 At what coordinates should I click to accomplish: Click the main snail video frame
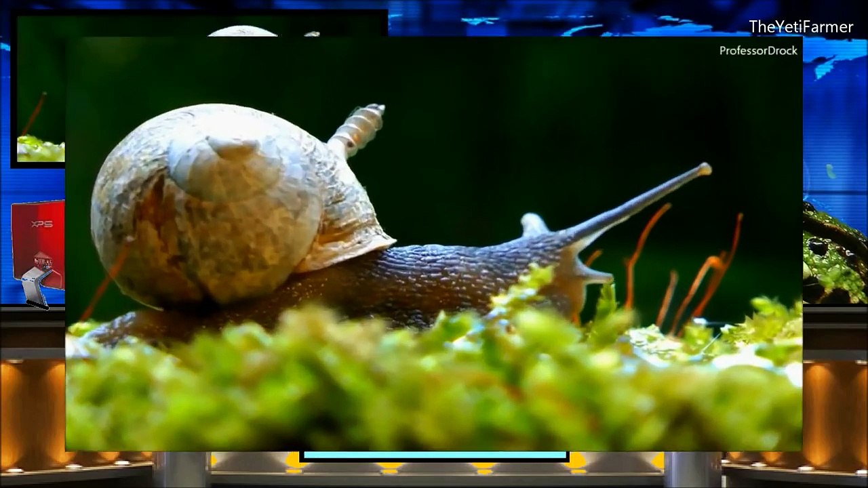click(x=434, y=244)
